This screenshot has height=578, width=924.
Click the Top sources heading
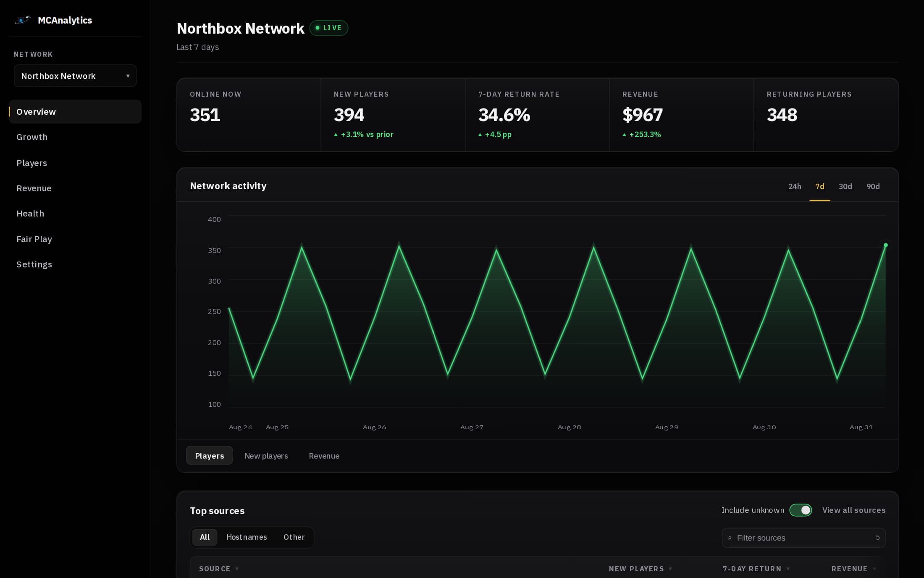point(217,511)
